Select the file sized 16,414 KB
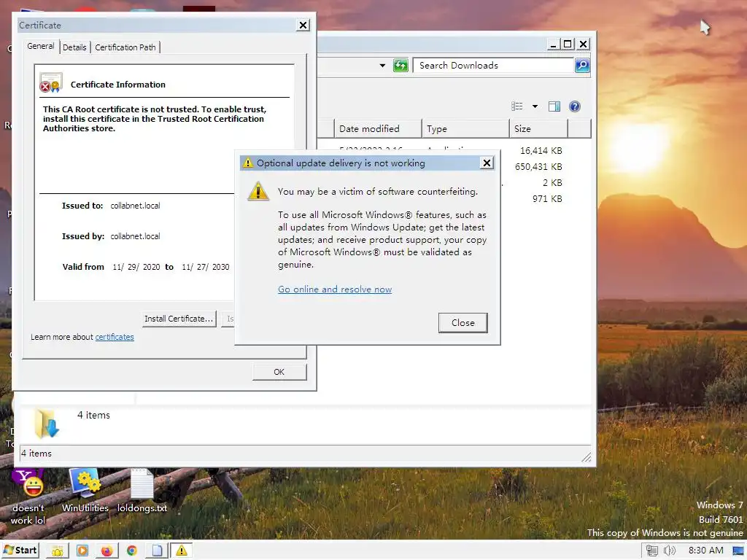747x560 pixels. [x=541, y=150]
